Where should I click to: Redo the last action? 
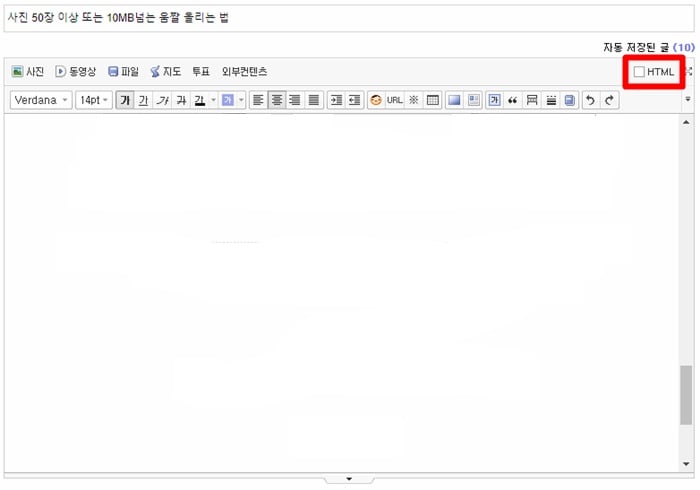[609, 100]
